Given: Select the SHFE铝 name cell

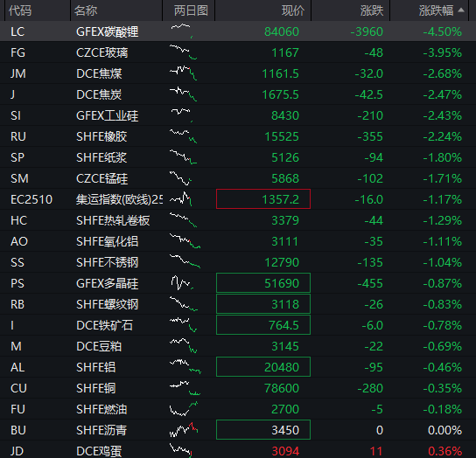Looking at the screenshot, I should tap(95, 367).
